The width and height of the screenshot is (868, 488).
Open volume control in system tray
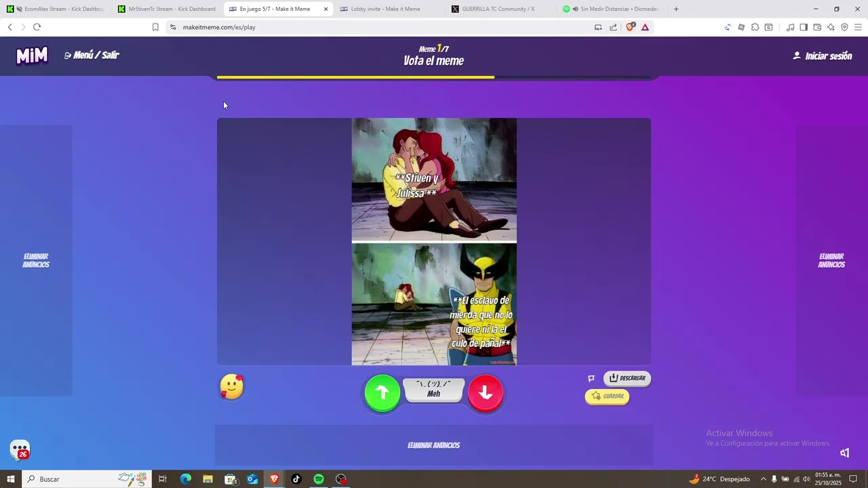[806, 479]
